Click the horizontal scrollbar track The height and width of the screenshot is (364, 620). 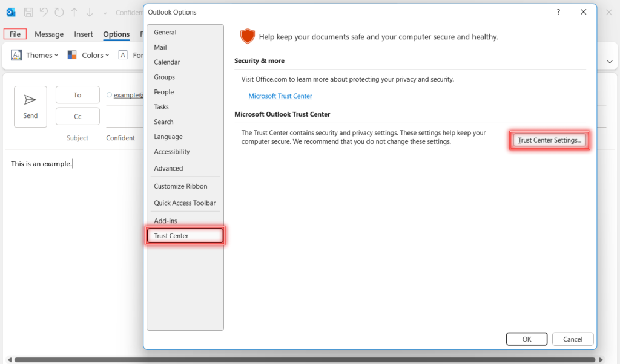click(x=305, y=360)
